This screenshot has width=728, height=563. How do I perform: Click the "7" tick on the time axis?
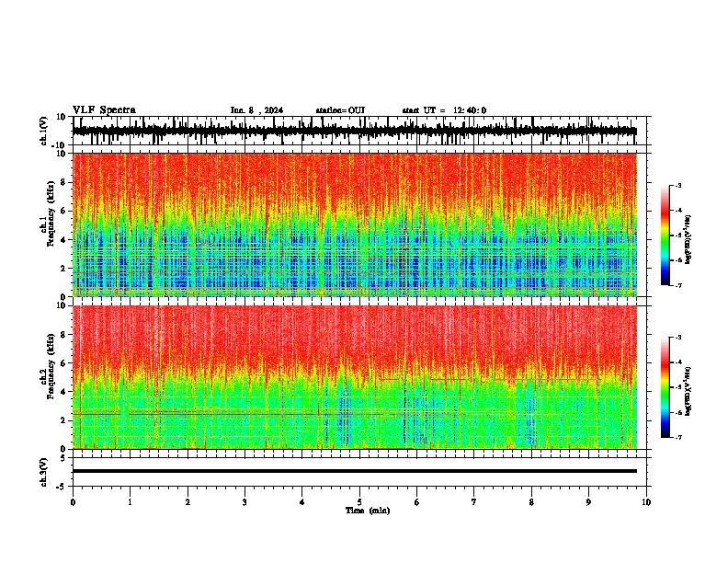(x=474, y=502)
